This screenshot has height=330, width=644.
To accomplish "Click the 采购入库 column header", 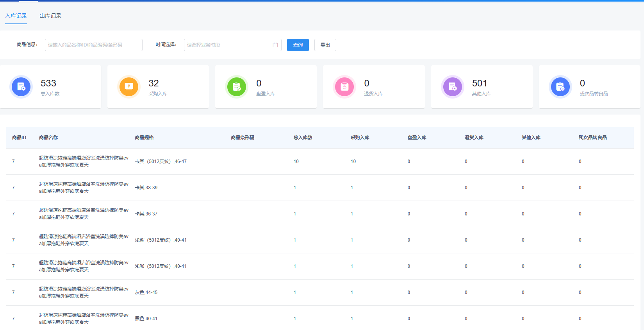I will (360, 138).
